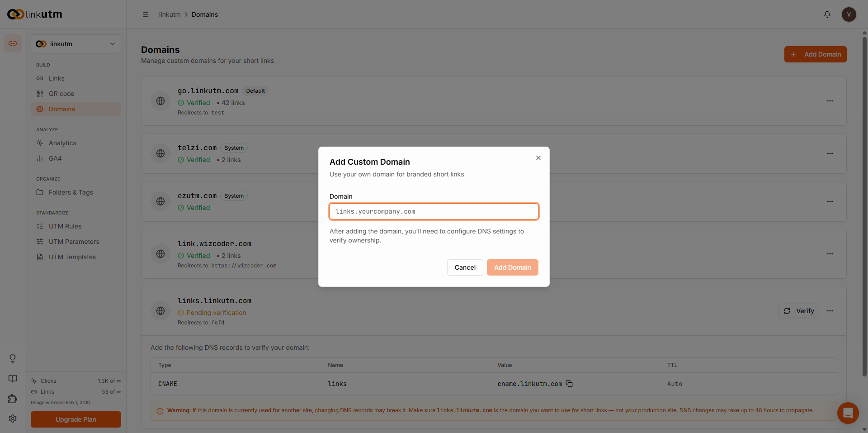Screen dimensions: 868x433
Task: Click Pending verification status text
Action: click(x=216, y=313)
